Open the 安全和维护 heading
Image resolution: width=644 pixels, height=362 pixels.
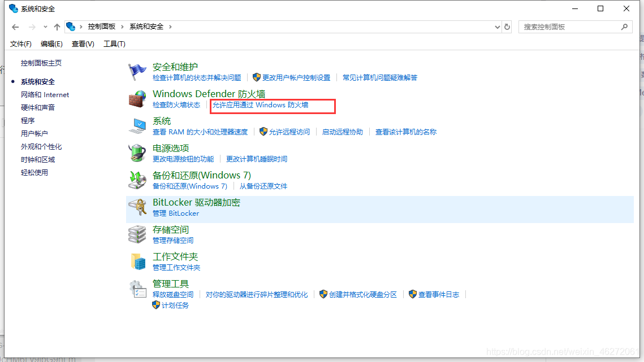tap(175, 67)
